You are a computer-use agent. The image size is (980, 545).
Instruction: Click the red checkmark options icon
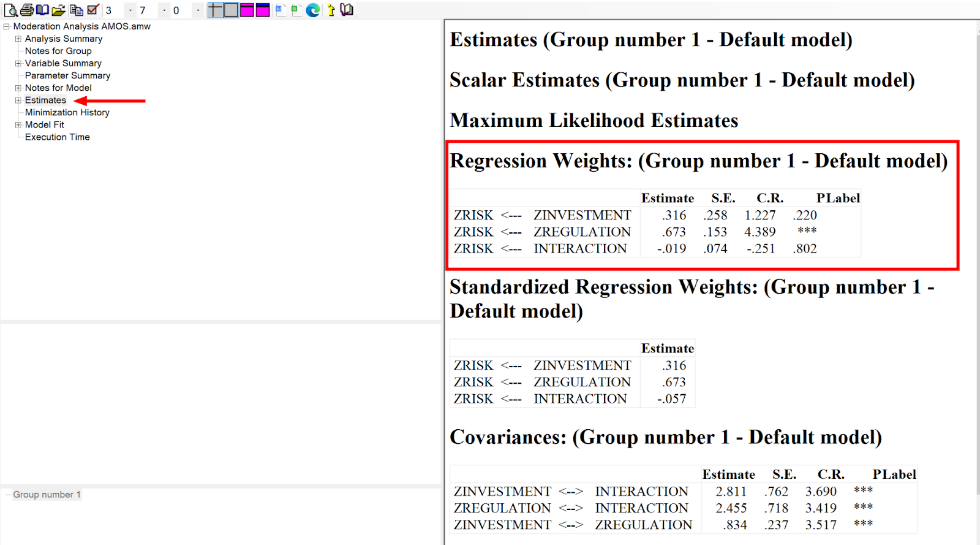93,10
